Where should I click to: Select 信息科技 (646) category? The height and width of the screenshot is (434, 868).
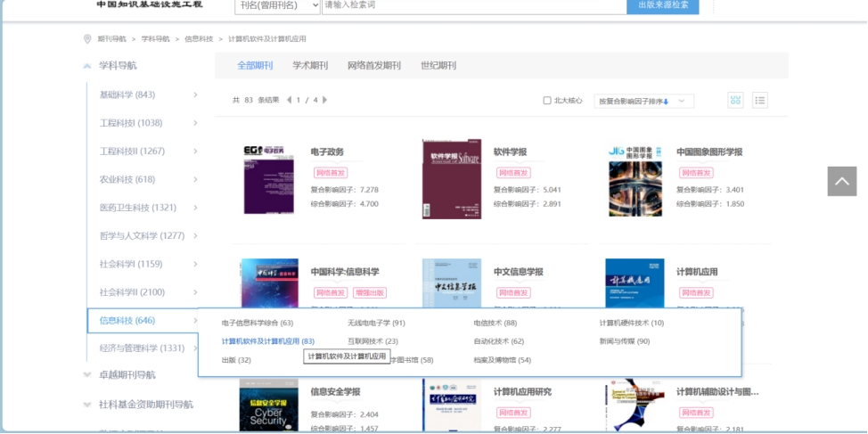(x=143, y=321)
